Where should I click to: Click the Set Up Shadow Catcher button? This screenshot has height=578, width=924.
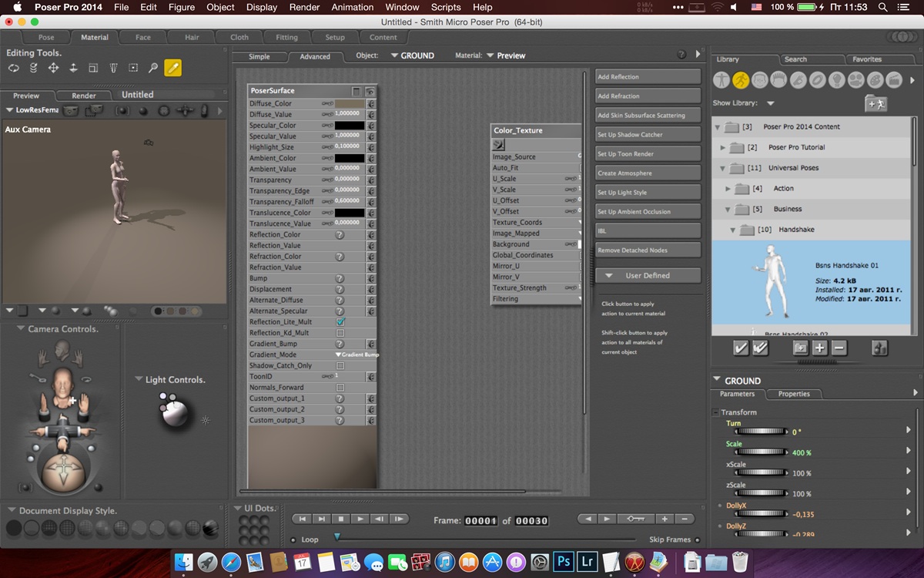coord(648,135)
